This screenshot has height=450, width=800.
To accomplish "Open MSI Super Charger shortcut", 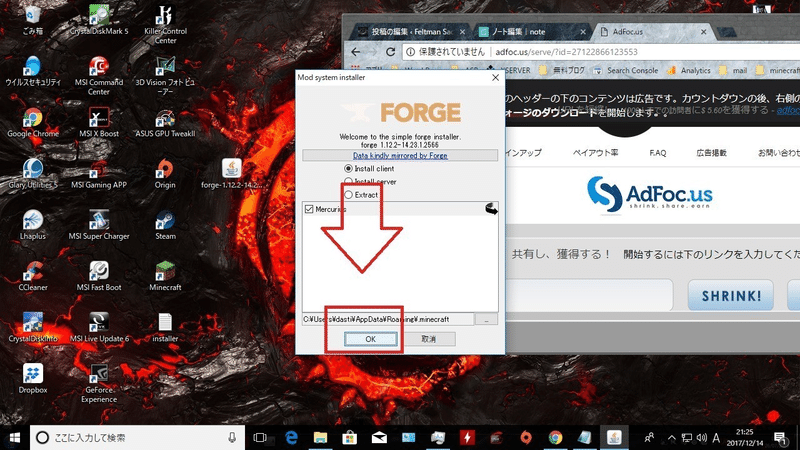I will pos(99,224).
